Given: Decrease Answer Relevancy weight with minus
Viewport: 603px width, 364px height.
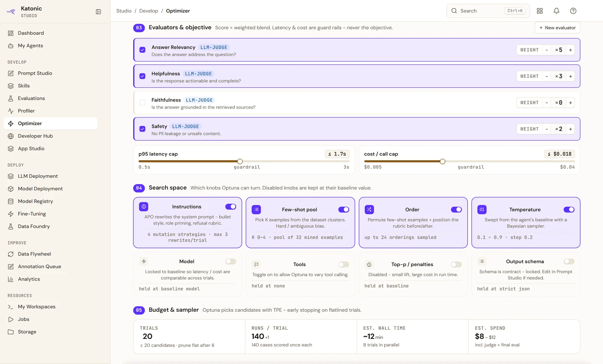Looking at the screenshot, I should [x=546, y=50].
